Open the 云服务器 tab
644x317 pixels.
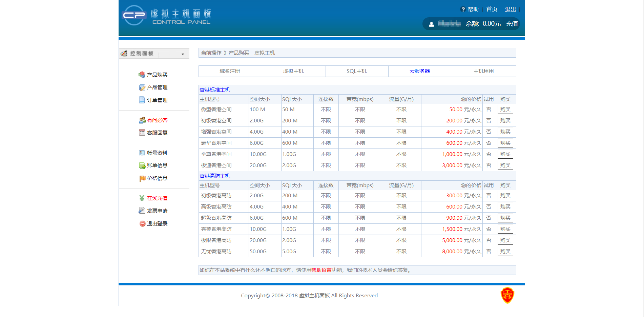point(420,71)
